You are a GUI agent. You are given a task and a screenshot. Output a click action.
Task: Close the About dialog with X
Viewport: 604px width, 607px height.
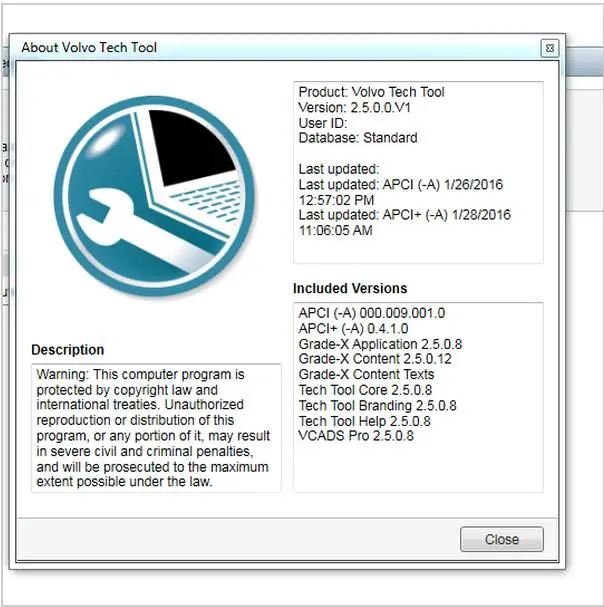pyautogui.click(x=549, y=48)
